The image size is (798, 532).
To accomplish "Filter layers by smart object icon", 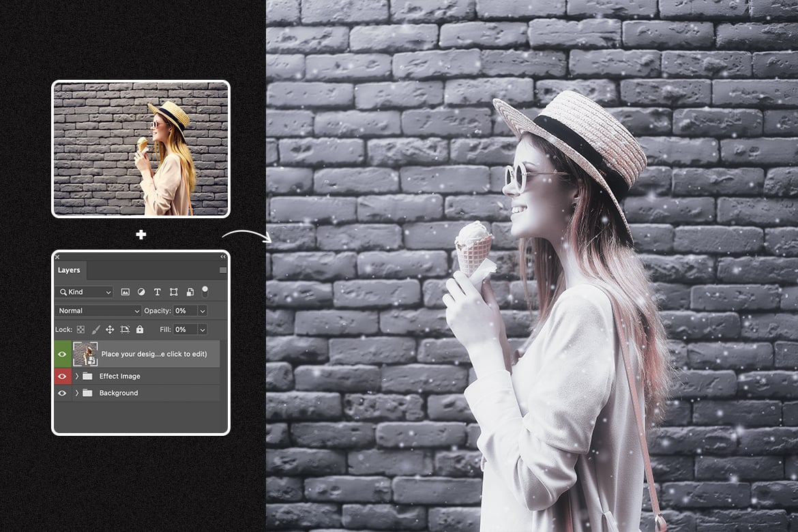I will click(190, 292).
